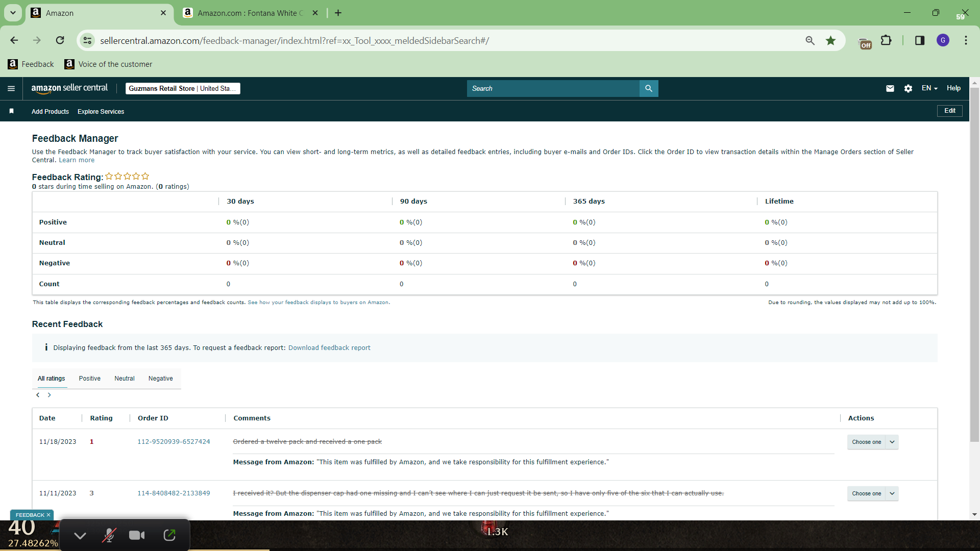Open Choose one dropdown for 11/11/2023 feedback
The width and height of the screenshot is (980, 551).
[873, 494]
